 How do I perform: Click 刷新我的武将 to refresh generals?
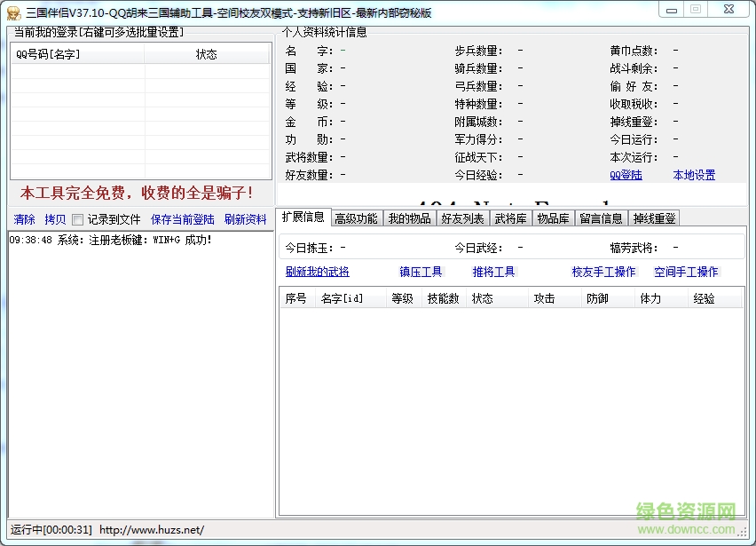pyautogui.click(x=319, y=271)
